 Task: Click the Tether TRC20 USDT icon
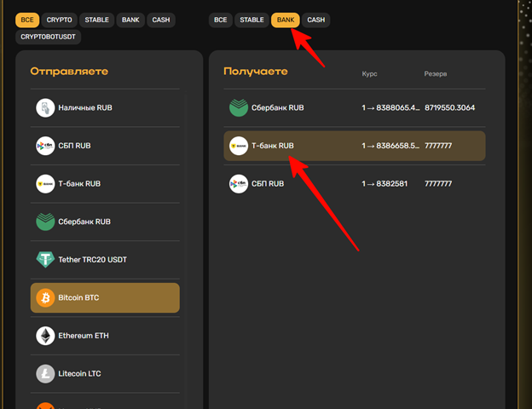(x=45, y=260)
